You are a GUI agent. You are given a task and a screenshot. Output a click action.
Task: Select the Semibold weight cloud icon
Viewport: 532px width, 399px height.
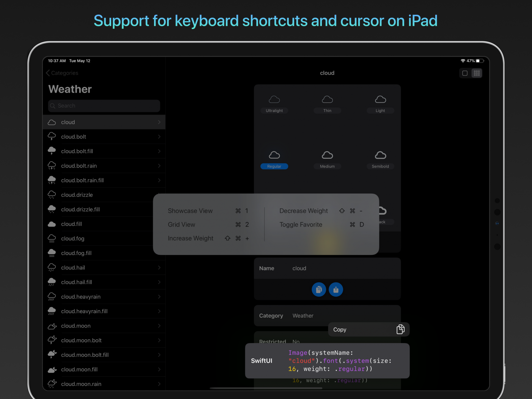(379, 155)
